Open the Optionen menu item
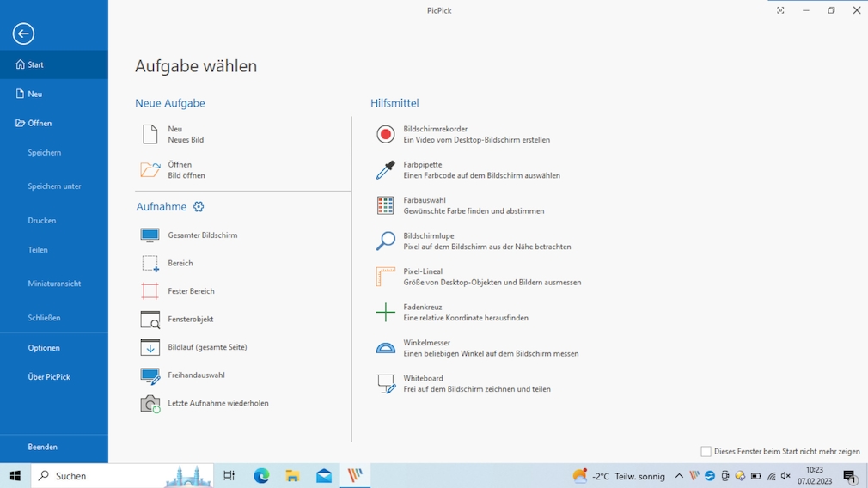Image resolution: width=868 pixels, height=488 pixels. 44,348
